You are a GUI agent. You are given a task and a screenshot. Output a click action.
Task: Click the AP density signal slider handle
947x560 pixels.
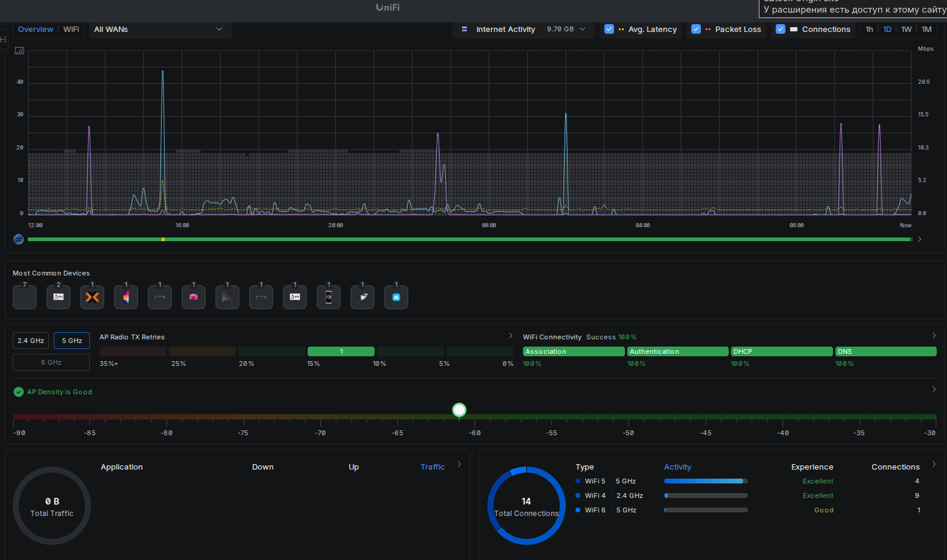point(459,410)
